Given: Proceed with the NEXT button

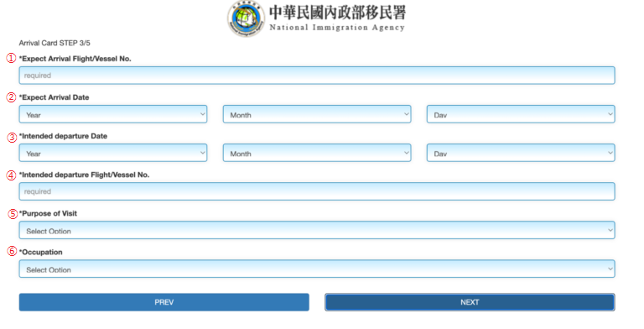Looking at the screenshot, I should coord(470,302).
